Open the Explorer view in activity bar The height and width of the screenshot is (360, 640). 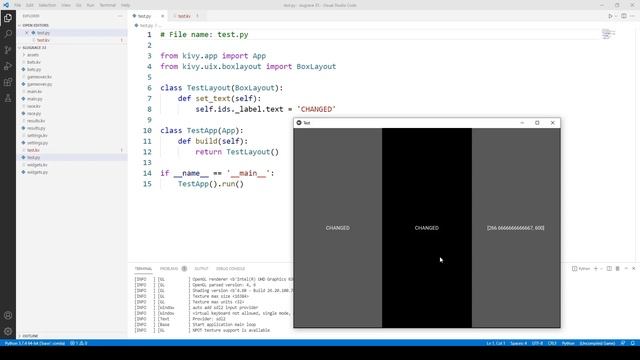(x=8, y=18)
